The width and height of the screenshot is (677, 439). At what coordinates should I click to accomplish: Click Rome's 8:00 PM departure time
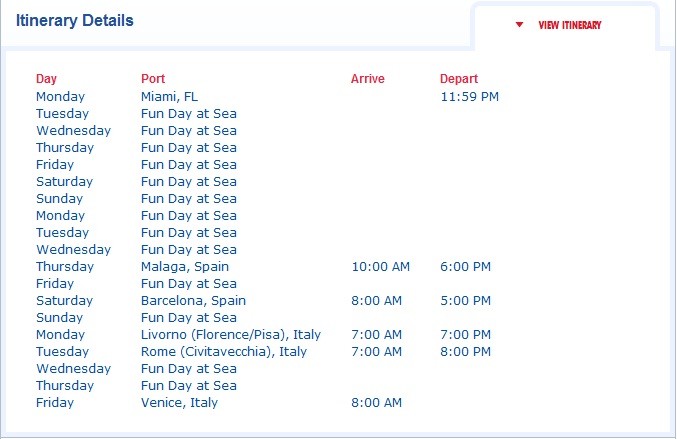(x=465, y=352)
